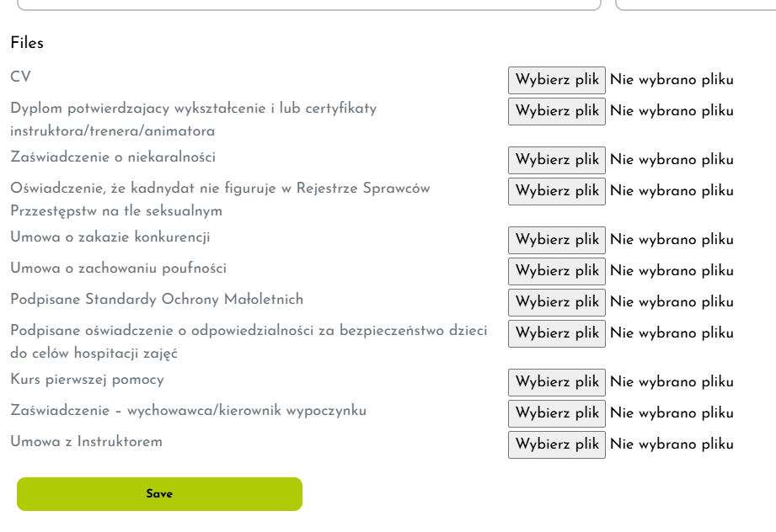Click 'Nie wybrano pliku' for Umowa o zachowaniu poufności
Viewport: 776px width, 532px height.
pos(672,271)
